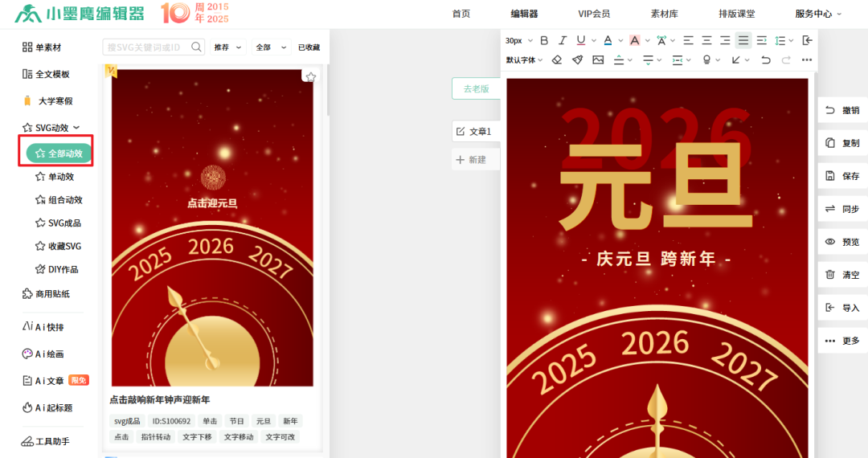Open the toolbar three-dots more menu
The image size is (868, 458).
coord(807,59)
